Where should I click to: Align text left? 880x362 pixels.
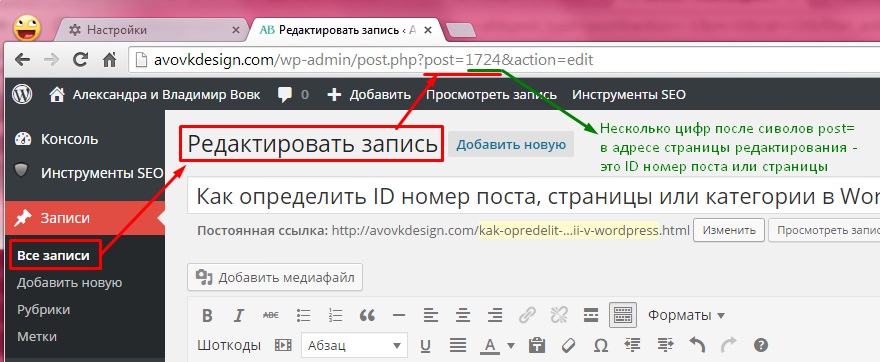tap(430, 315)
